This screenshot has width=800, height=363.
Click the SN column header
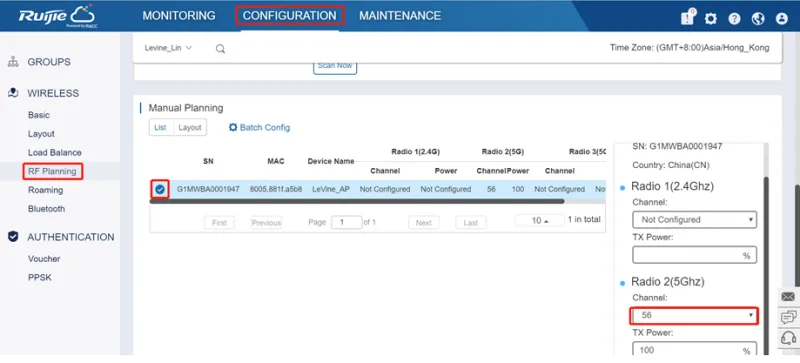coord(208,161)
